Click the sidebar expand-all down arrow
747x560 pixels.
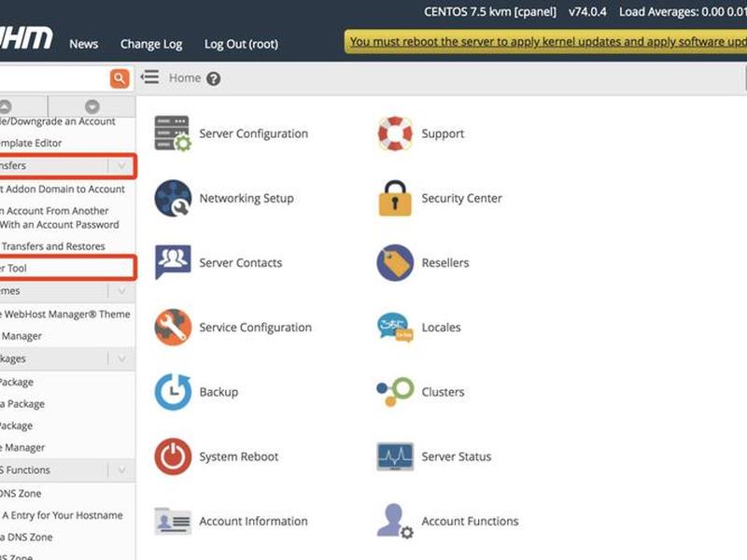(92, 106)
